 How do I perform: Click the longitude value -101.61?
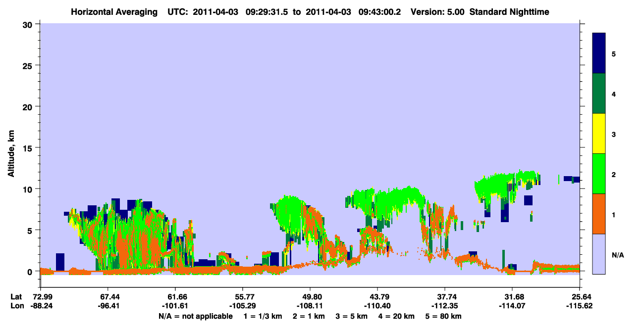pos(175,306)
